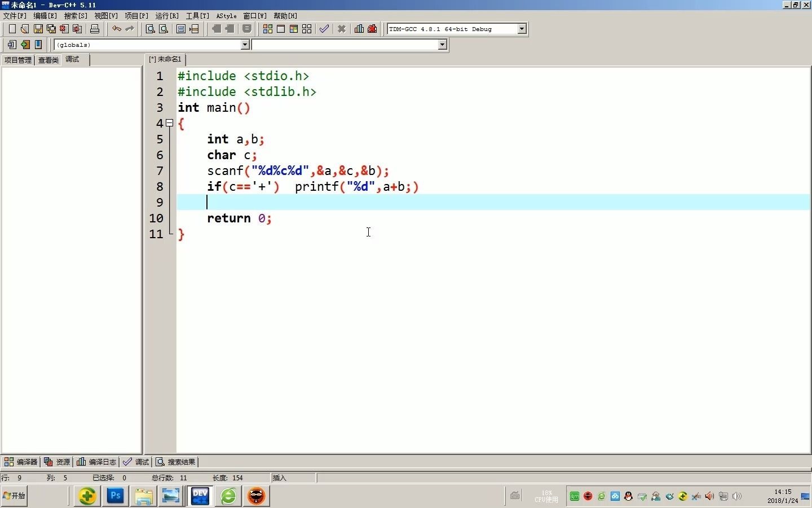
Task: Click the 插入 insert-mode status bar entry
Action: pyautogui.click(x=280, y=478)
